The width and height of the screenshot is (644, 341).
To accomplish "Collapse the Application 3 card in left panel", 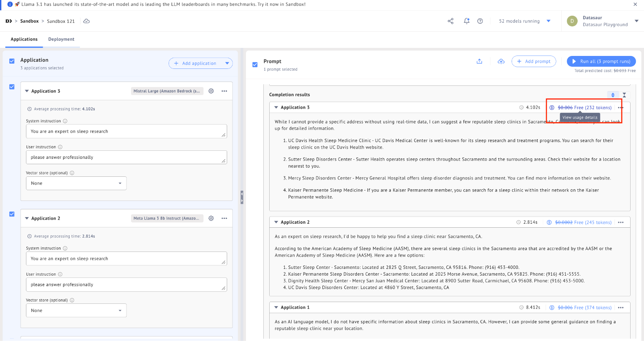I will click(27, 91).
